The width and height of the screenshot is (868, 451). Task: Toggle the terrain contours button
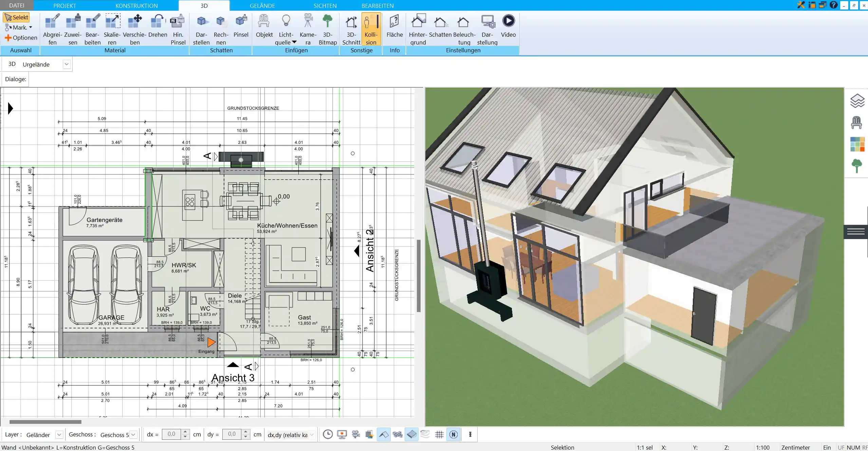[425, 434]
